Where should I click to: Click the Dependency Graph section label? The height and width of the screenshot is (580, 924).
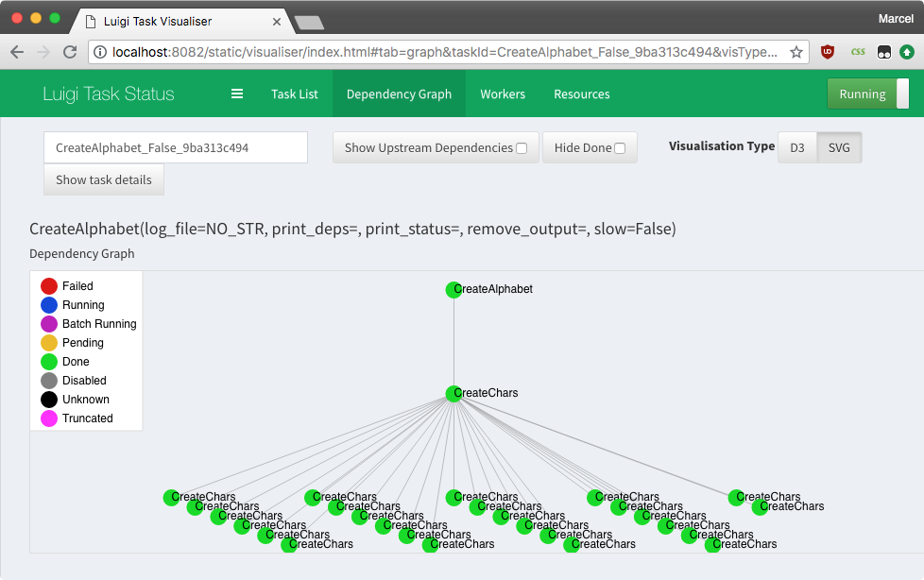(82, 253)
